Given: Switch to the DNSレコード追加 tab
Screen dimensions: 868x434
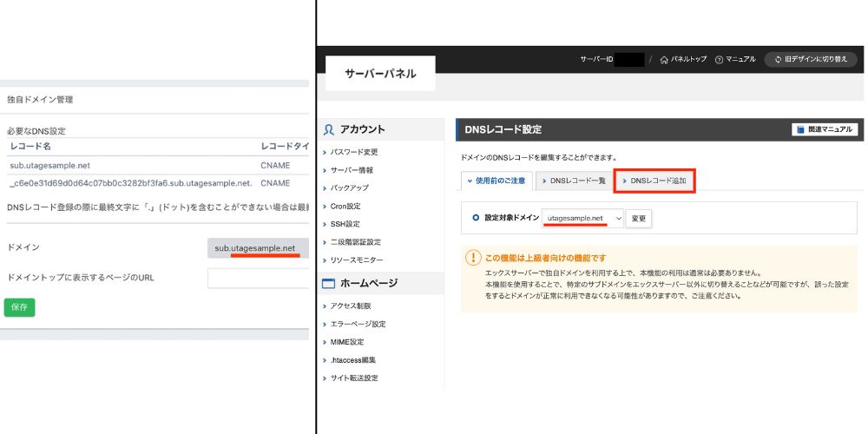Looking at the screenshot, I should (654, 181).
